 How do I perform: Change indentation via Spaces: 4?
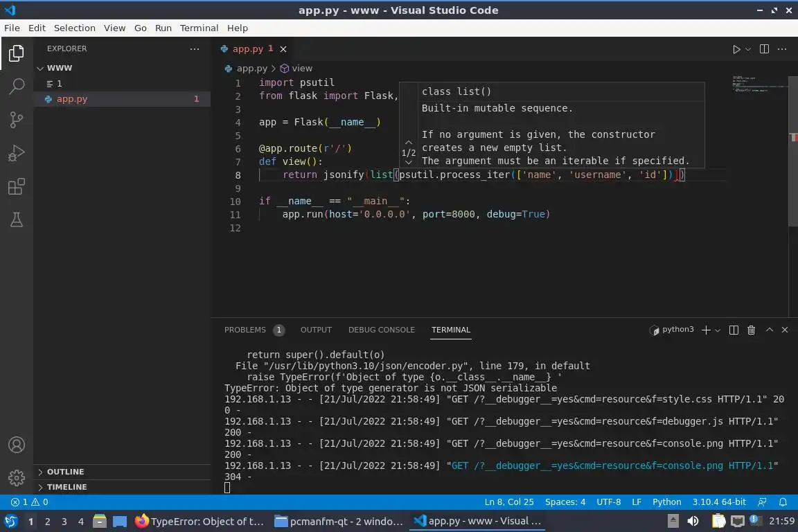coord(565,502)
